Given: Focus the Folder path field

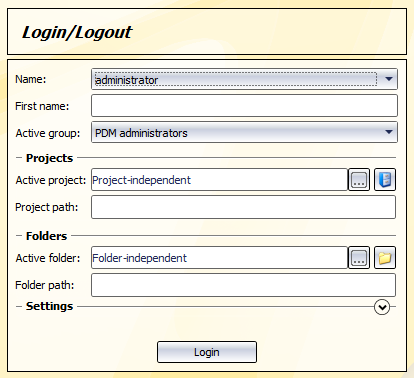Looking at the screenshot, I should coord(243,285).
